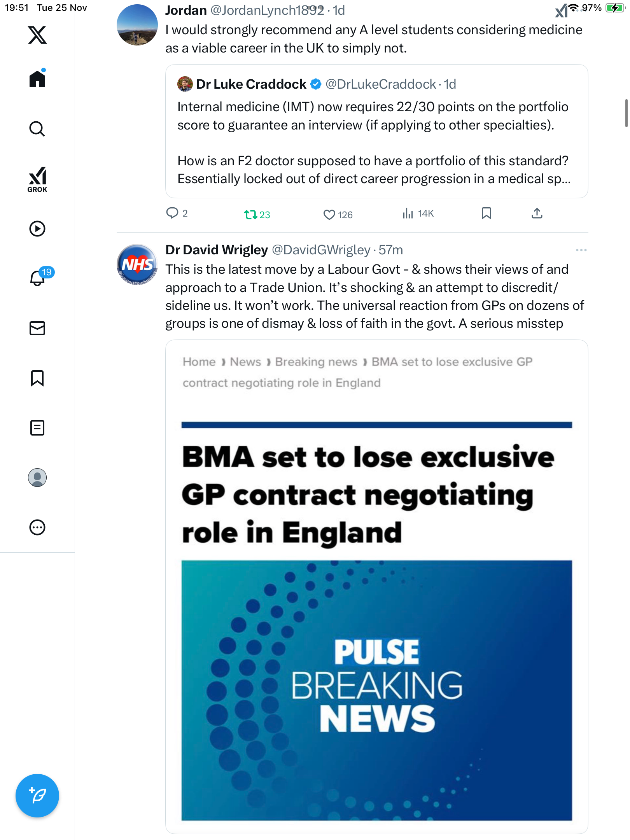The width and height of the screenshot is (630, 840).
Task: Open more options on David Wrigley's post
Action: point(581,250)
